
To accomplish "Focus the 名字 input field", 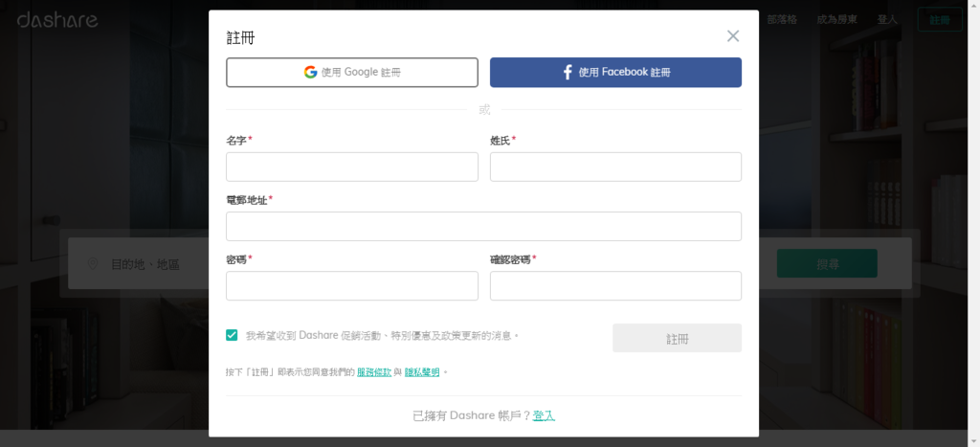I will point(352,167).
